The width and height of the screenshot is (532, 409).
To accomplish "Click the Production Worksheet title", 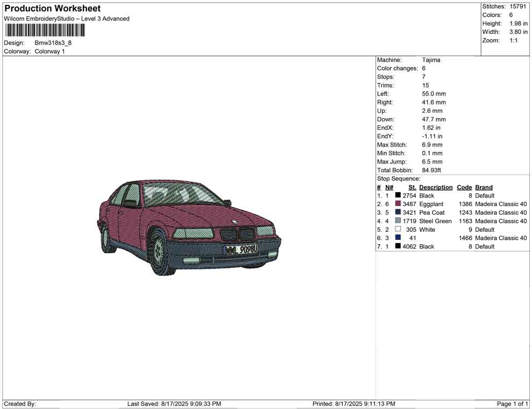I will 53,9.
